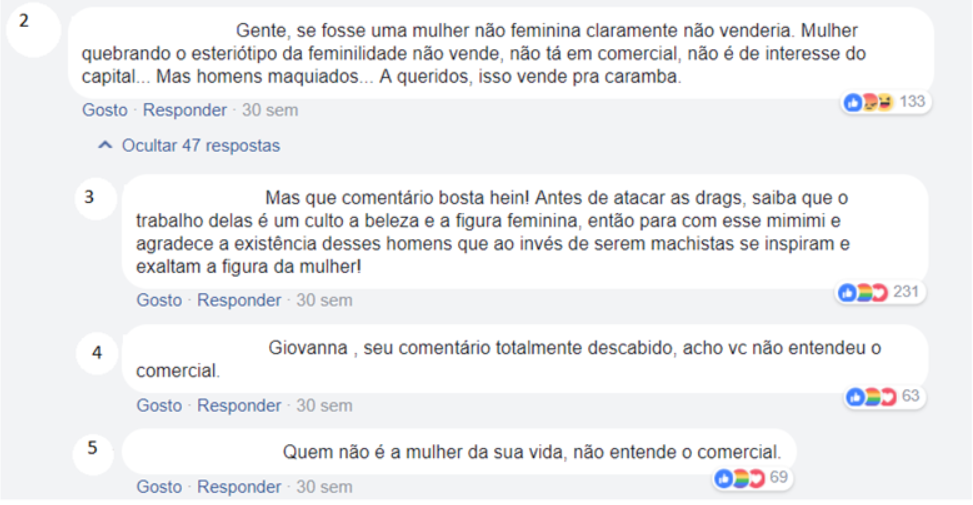Click Responder under the 'descabido' comment

[239, 406]
